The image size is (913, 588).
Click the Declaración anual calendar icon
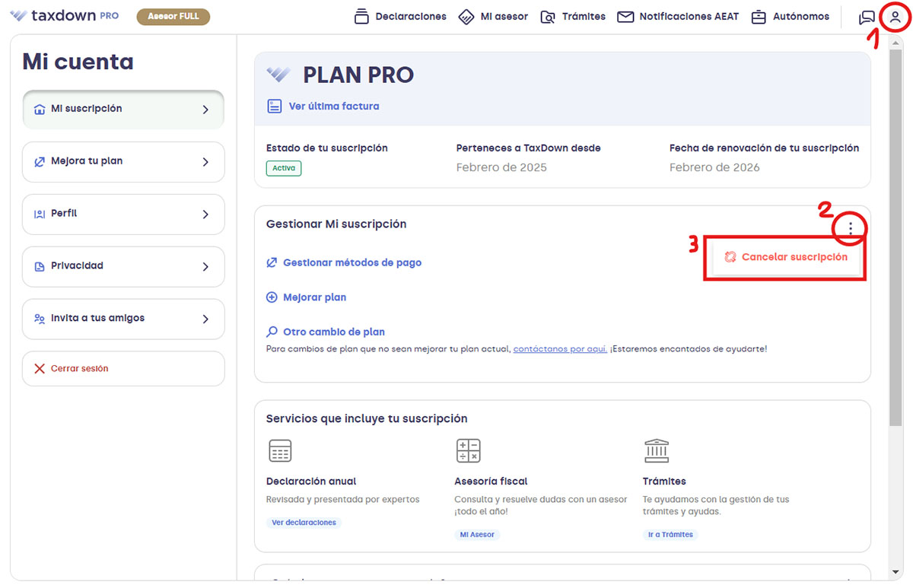(280, 451)
